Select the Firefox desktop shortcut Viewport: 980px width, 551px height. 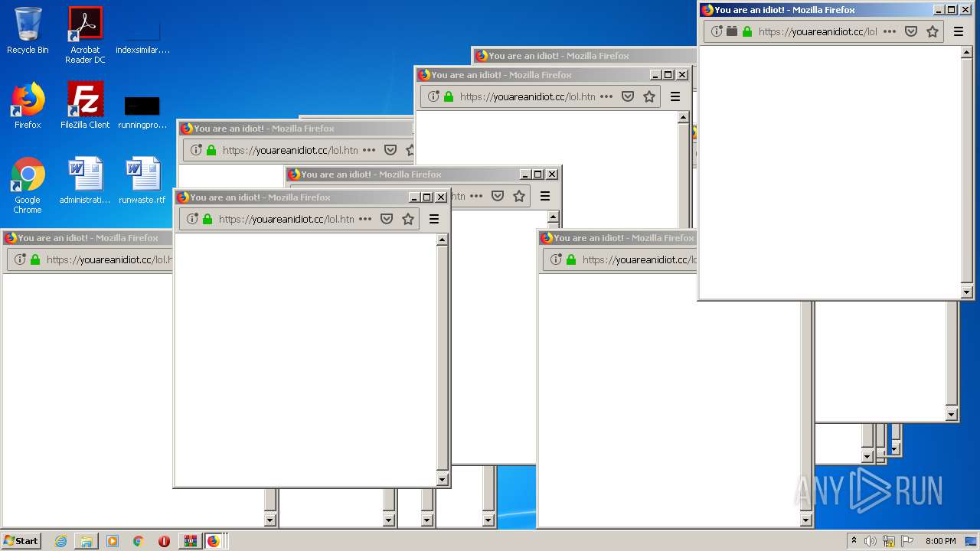point(28,105)
